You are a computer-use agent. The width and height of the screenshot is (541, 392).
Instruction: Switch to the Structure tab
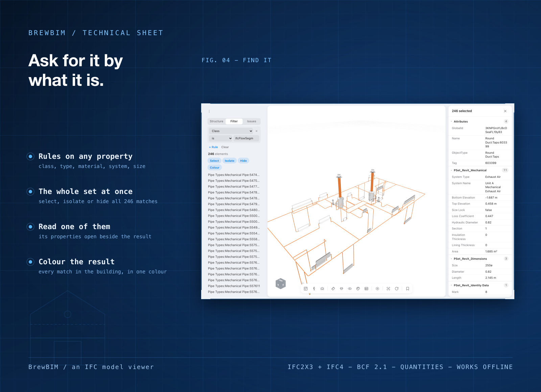point(216,121)
